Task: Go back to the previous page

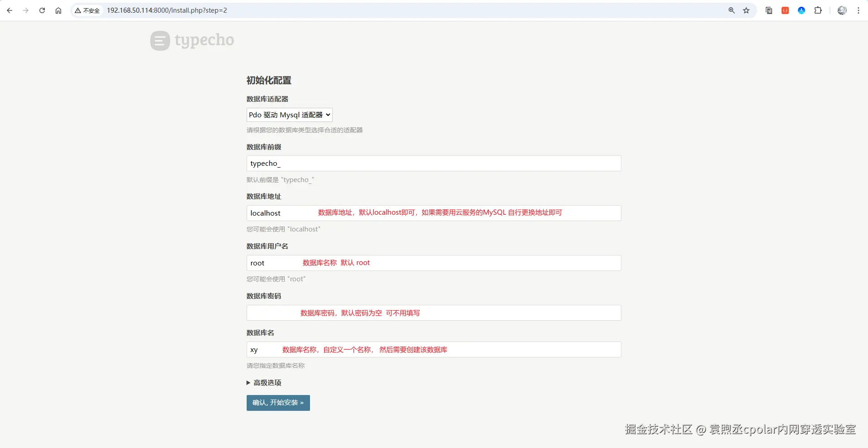Action: click(10, 10)
